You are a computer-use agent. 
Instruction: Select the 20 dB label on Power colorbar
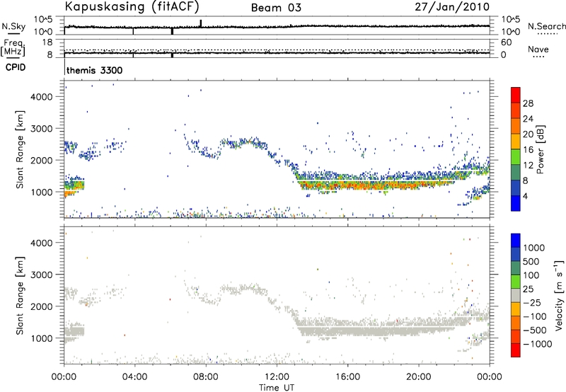click(528, 134)
